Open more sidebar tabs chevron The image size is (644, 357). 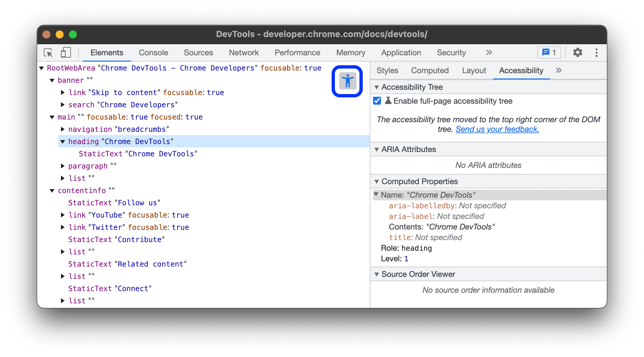559,70
